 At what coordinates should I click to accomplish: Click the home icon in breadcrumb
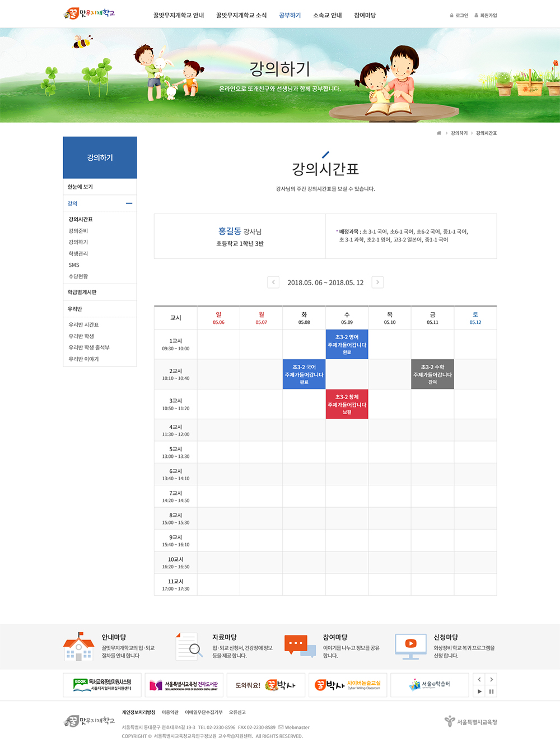[439, 133]
